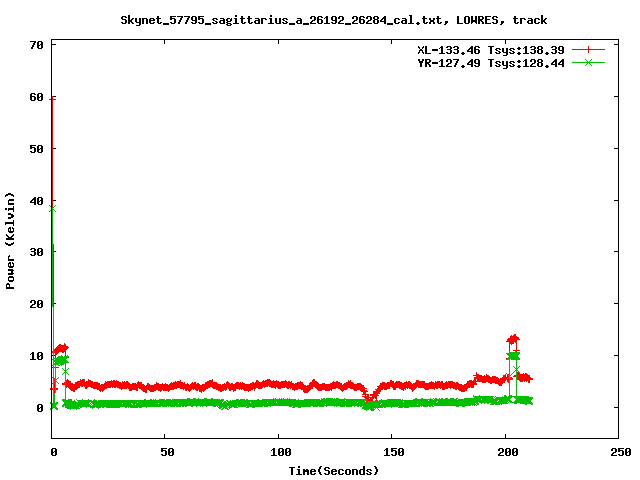Image resolution: width=640 pixels, height=480 pixels.
Task: Click the x-axis tick label 100
Action: click(281, 452)
